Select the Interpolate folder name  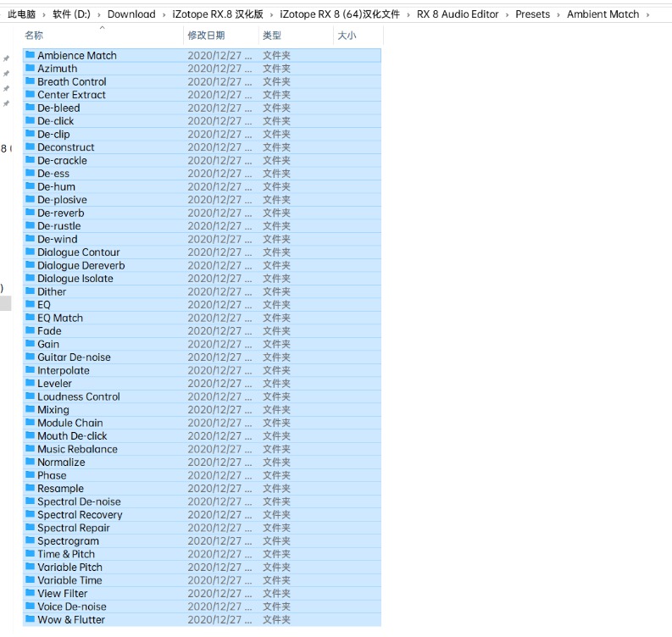pos(64,370)
